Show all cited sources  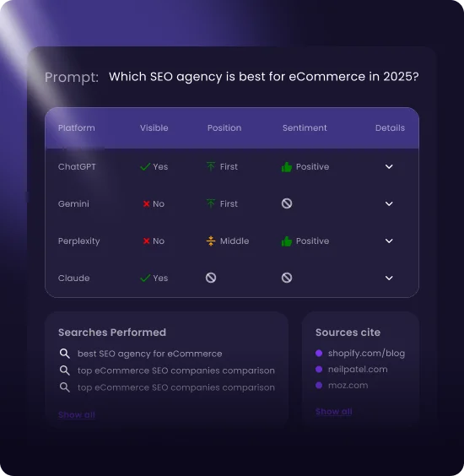click(x=334, y=412)
